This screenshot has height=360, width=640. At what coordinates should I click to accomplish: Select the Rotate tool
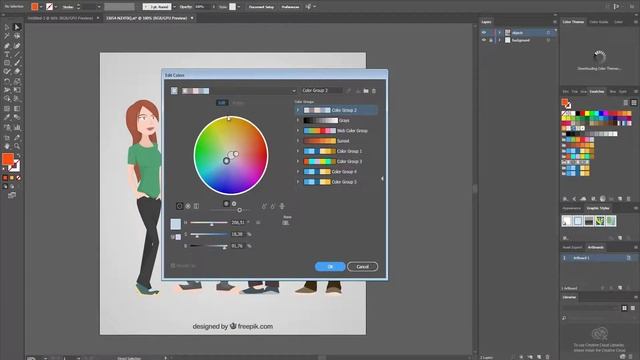point(7,81)
